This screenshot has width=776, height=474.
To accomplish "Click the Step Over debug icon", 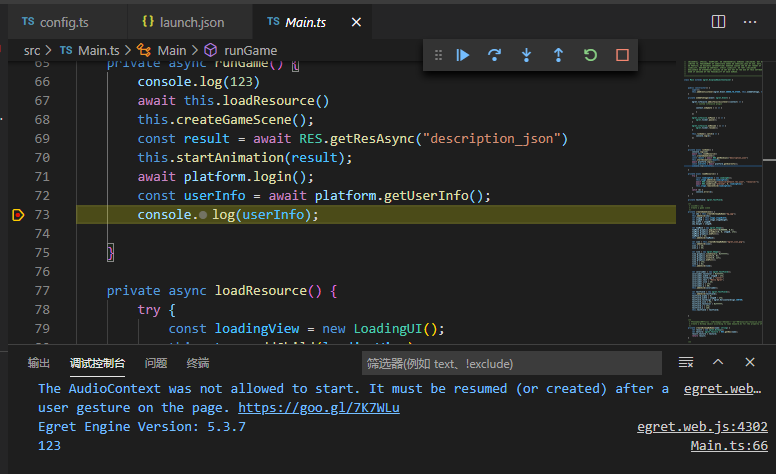I will (494, 55).
